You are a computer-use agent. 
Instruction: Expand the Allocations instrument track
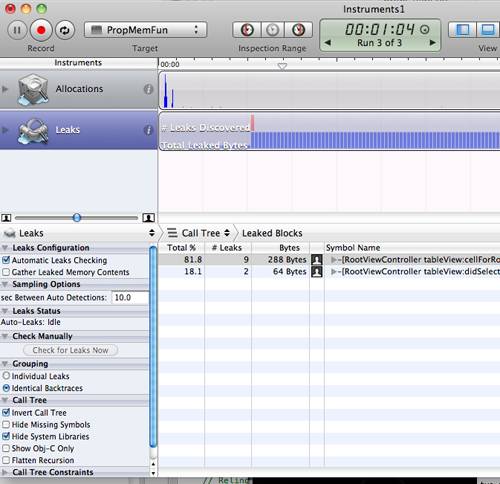tap(5, 89)
